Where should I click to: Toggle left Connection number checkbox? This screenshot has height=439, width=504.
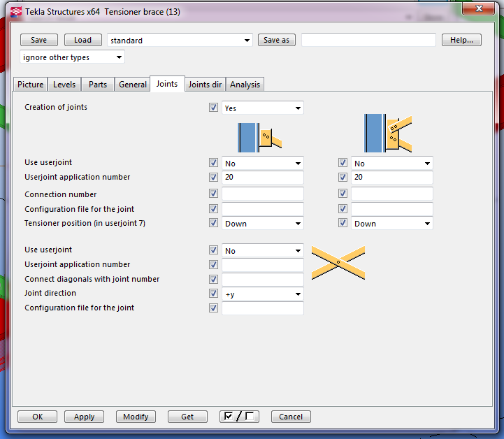point(213,194)
